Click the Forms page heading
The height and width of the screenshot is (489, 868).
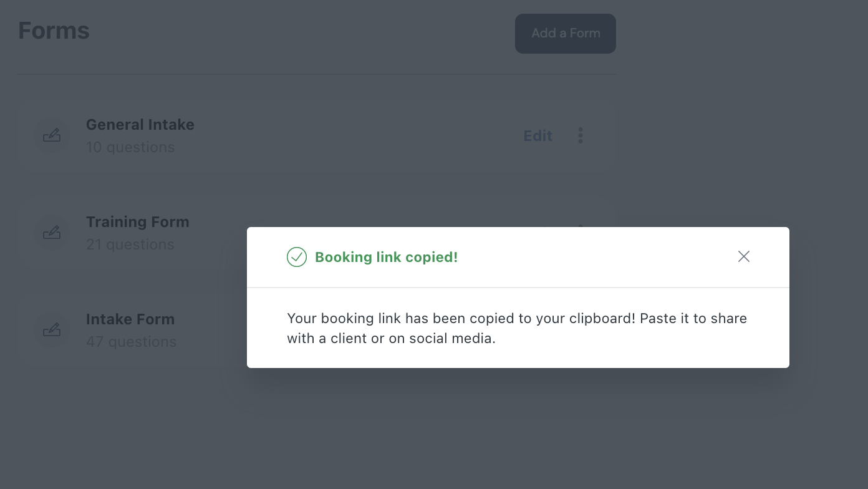pos(54,31)
